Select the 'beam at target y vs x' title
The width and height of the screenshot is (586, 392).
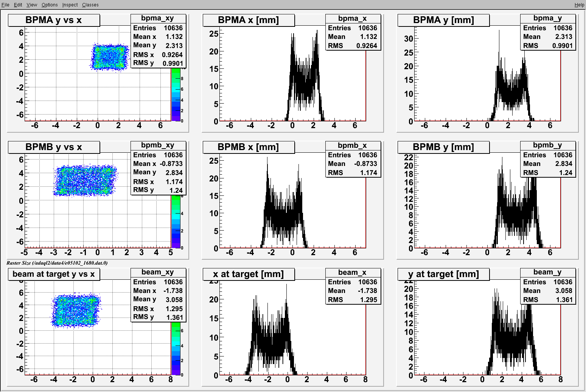[54, 274]
